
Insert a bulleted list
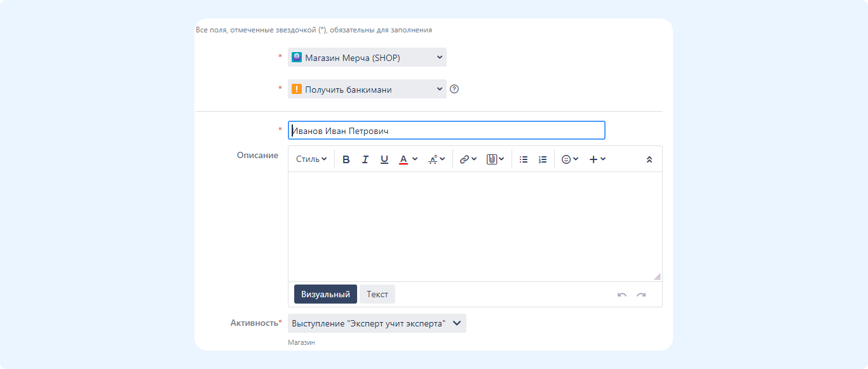pyautogui.click(x=524, y=159)
